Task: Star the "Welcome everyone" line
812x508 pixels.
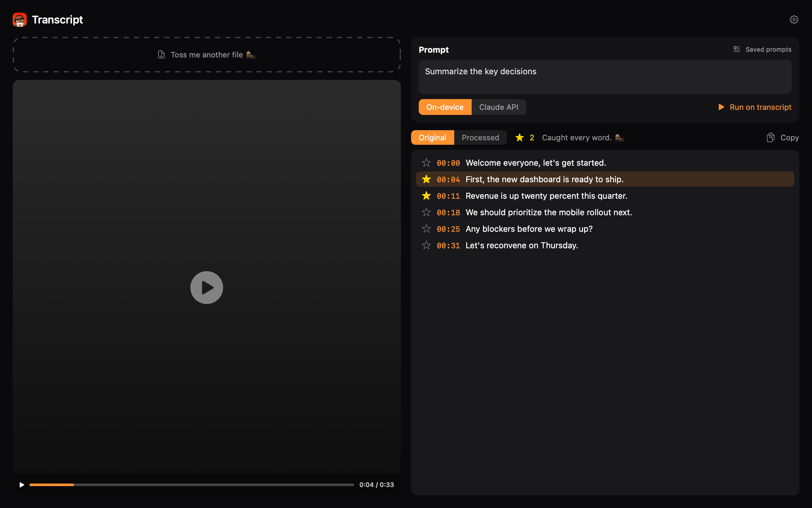Action: [426, 163]
